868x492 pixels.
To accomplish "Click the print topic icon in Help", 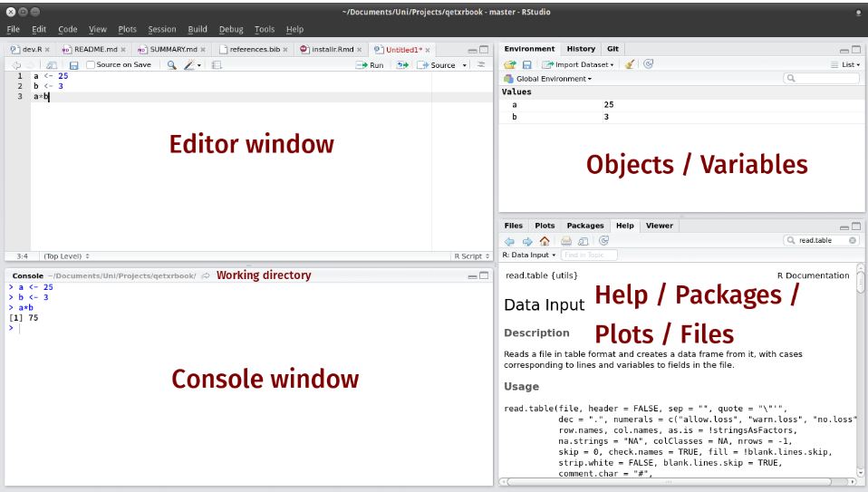I will tap(566, 241).
